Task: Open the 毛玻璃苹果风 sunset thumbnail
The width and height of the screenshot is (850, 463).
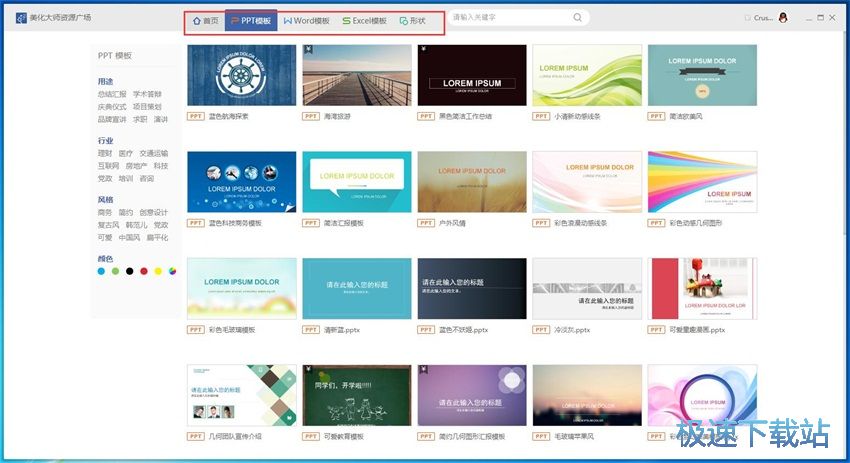Action: point(587,395)
